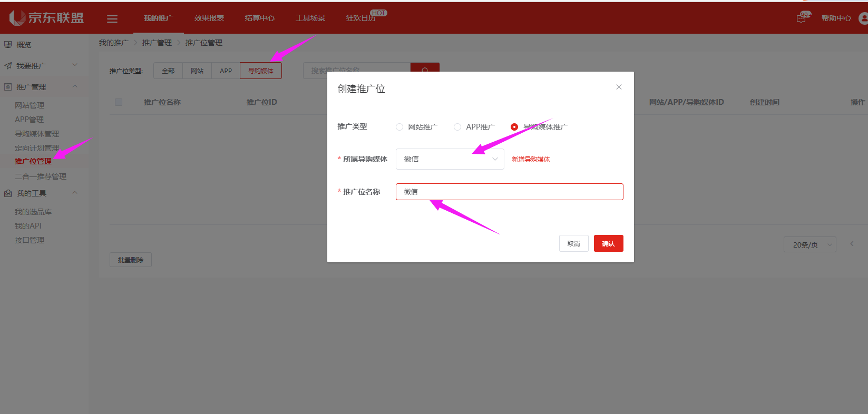The width and height of the screenshot is (868, 414).
Task: Click 概览 sidebar label
Action: coord(24,45)
